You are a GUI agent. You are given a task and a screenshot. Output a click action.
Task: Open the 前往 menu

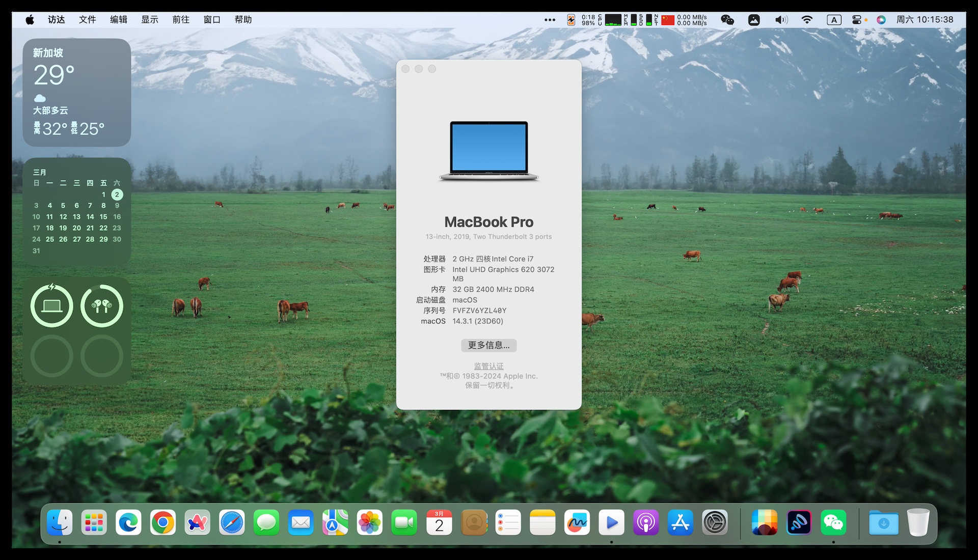click(181, 20)
